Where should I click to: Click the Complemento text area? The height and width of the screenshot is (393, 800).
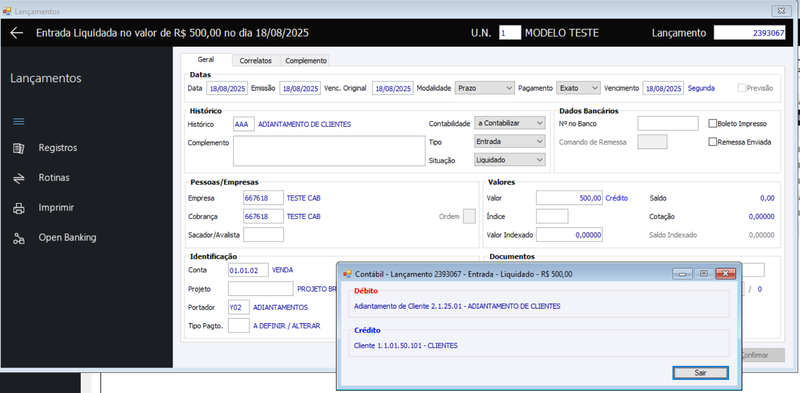tap(329, 151)
